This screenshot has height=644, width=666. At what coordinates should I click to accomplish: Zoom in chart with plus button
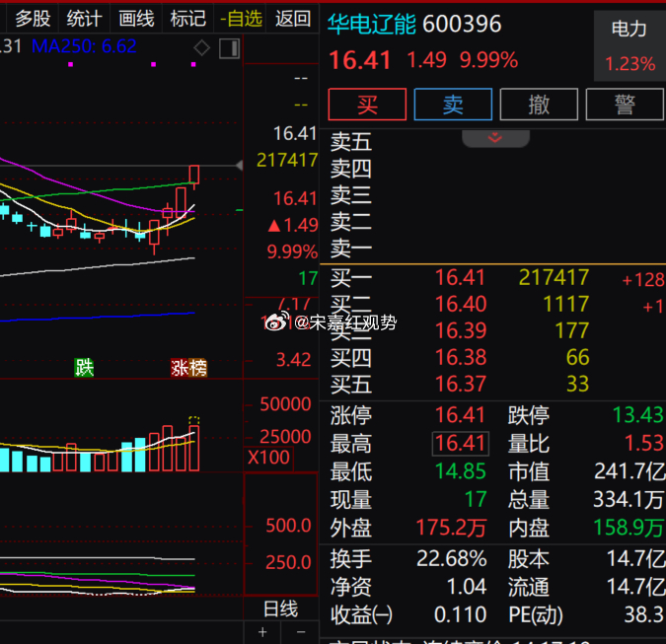coord(262,632)
